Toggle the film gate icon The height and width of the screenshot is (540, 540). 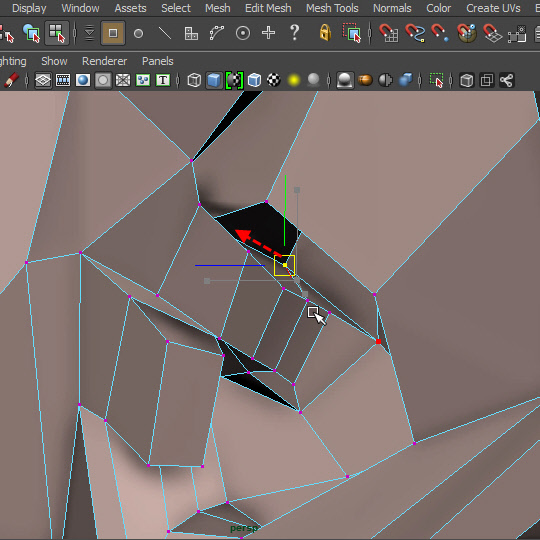(63, 81)
